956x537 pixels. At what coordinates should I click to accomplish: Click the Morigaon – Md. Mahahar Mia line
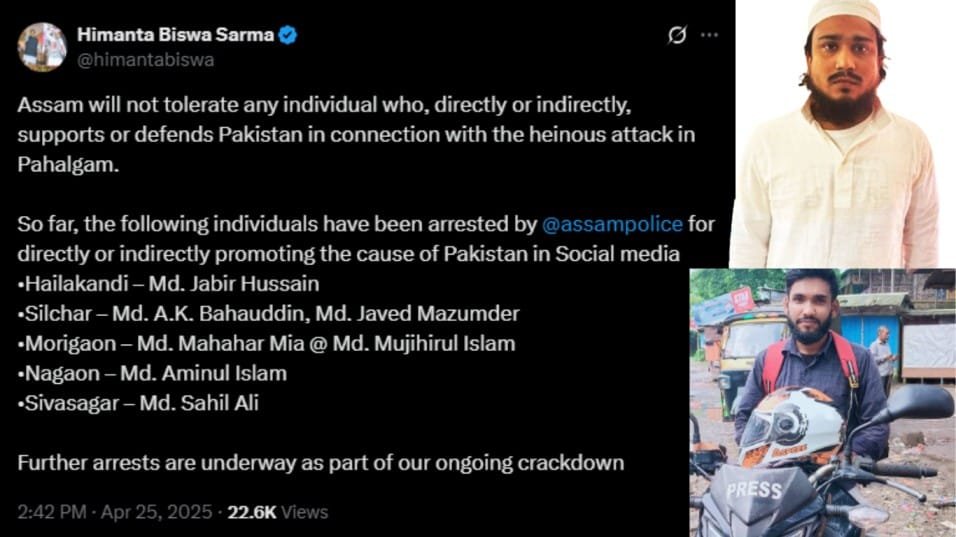pyautogui.click(x=266, y=343)
